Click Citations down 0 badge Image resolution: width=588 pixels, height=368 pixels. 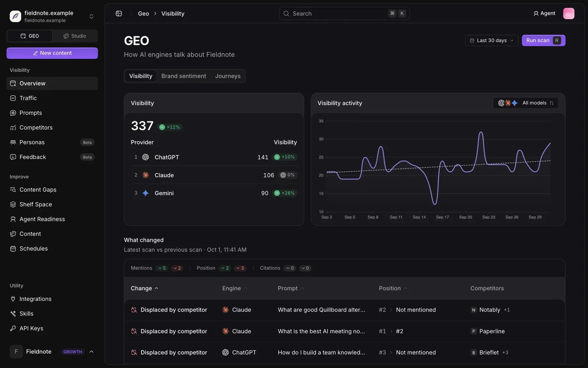point(305,268)
